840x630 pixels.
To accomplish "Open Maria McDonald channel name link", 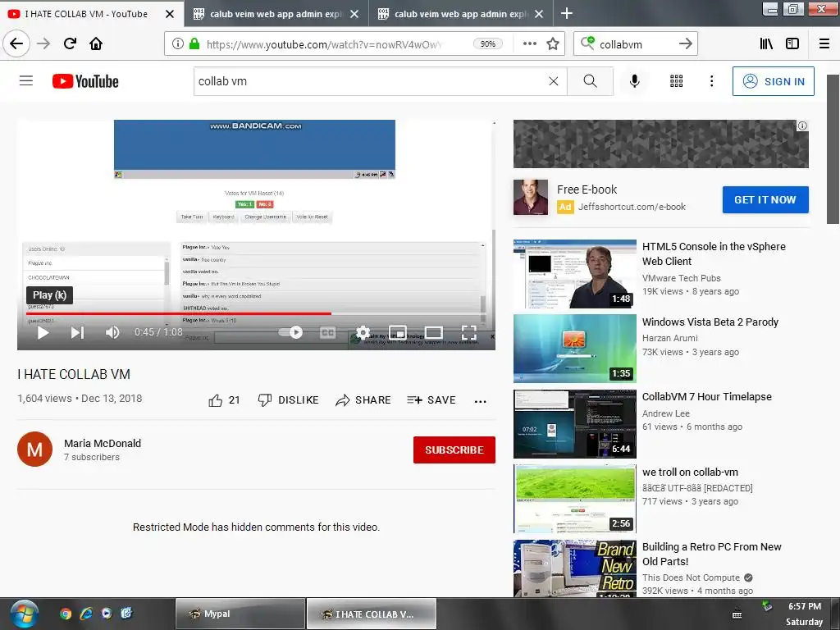I will (x=103, y=444).
